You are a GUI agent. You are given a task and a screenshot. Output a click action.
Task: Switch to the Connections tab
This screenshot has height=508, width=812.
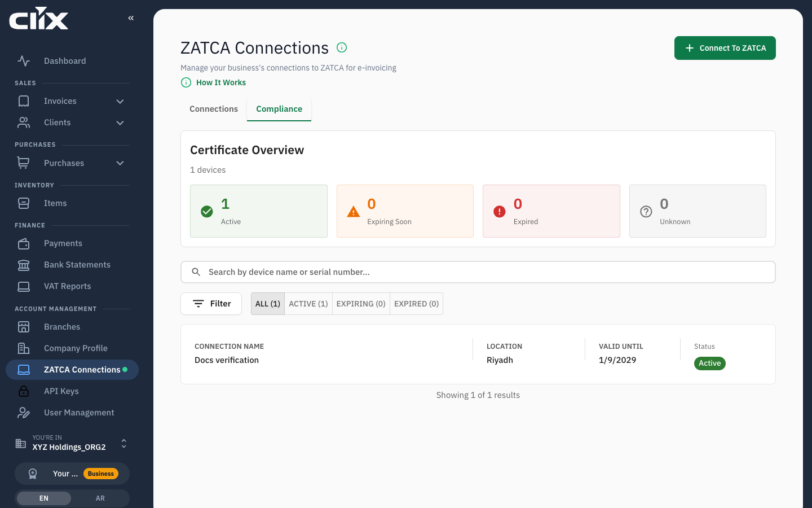pos(214,109)
